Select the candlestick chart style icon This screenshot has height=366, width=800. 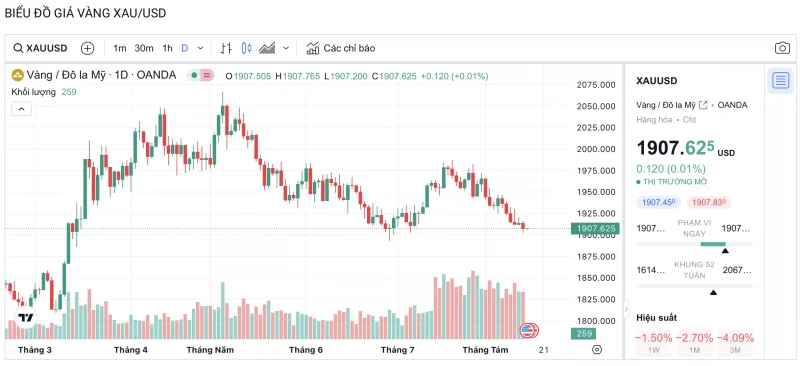pos(246,48)
